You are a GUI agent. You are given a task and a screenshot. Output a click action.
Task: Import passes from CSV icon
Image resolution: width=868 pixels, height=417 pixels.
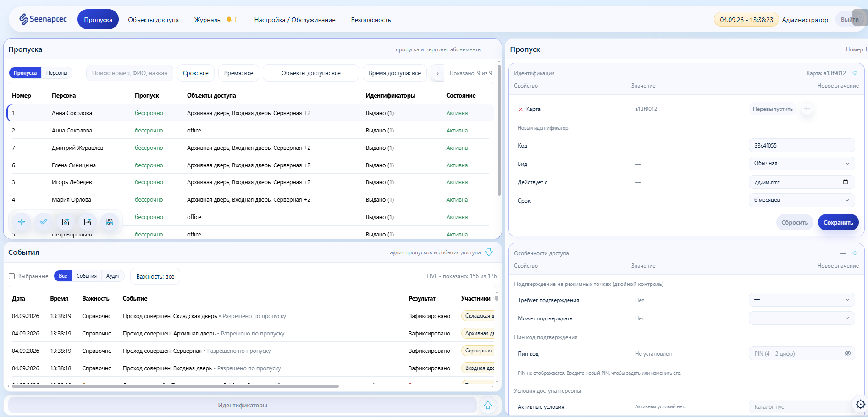pos(110,222)
